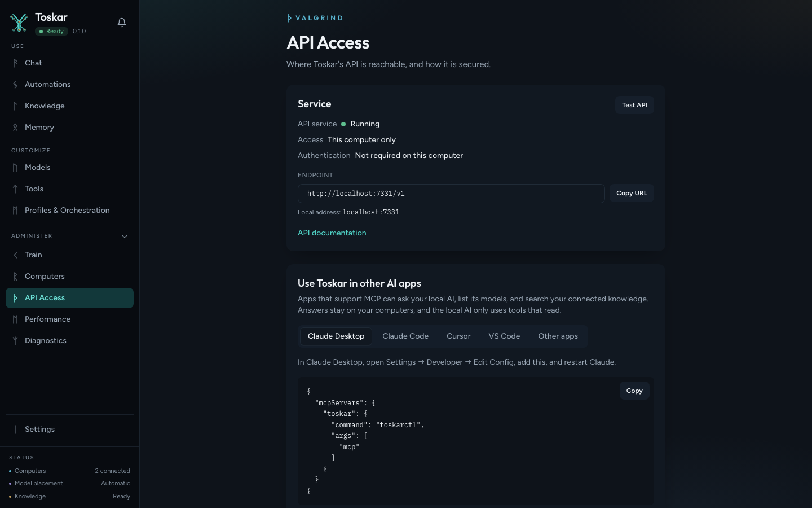Click the Models rune icon
This screenshot has width=812, height=508.
15,168
